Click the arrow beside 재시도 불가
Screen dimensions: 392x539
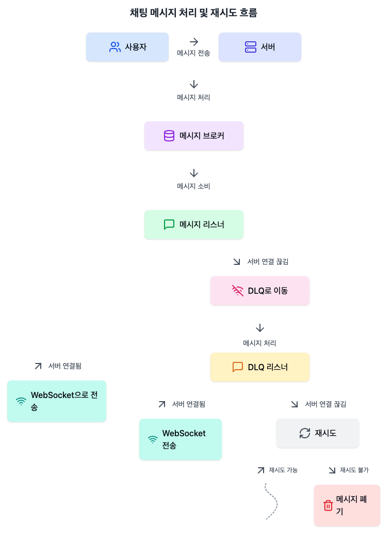click(332, 470)
